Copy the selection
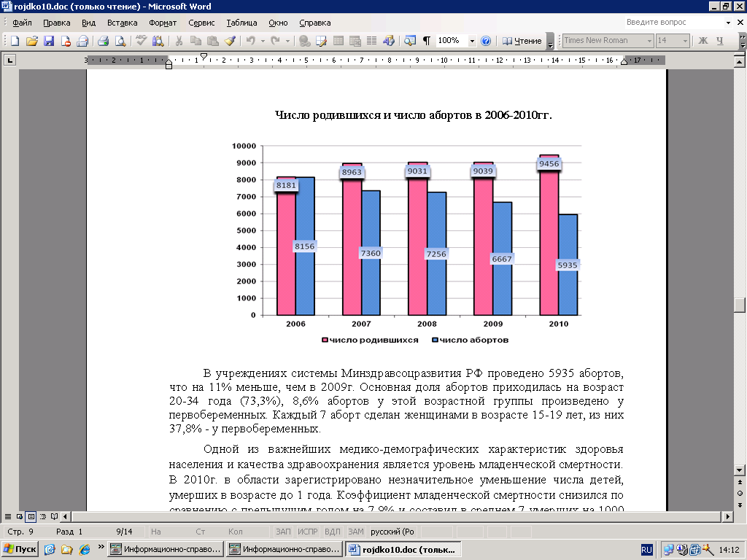The height and width of the screenshot is (560, 747). (196, 41)
